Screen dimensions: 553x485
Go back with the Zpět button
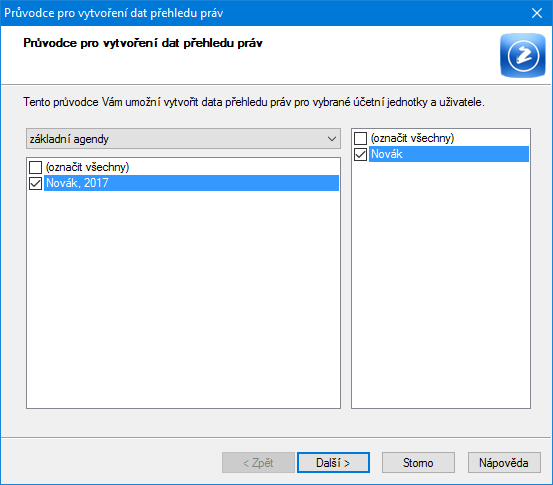pos(258,462)
